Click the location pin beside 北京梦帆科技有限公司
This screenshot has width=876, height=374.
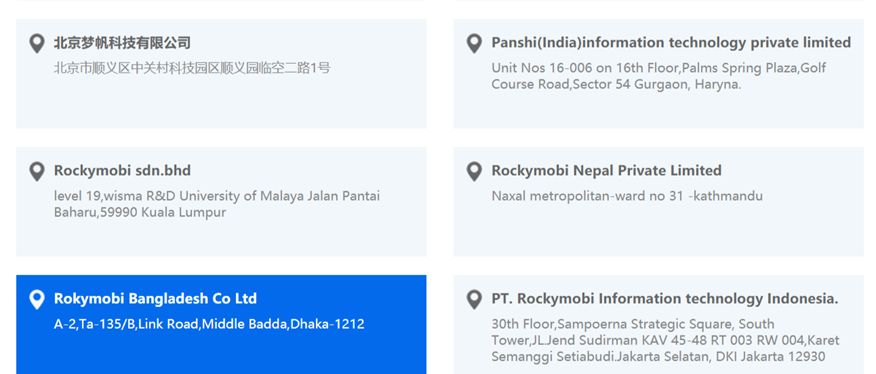[37, 44]
